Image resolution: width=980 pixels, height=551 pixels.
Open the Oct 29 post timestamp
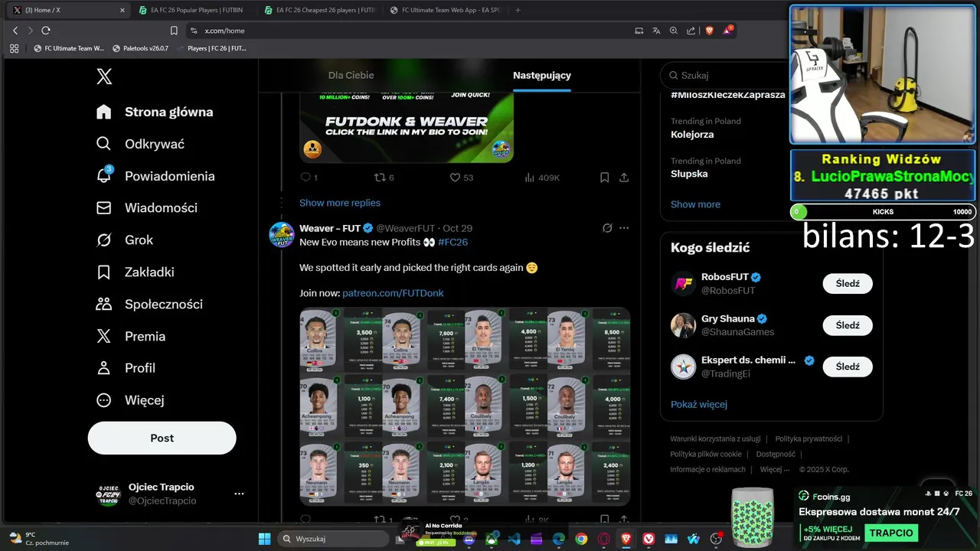click(457, 229)
